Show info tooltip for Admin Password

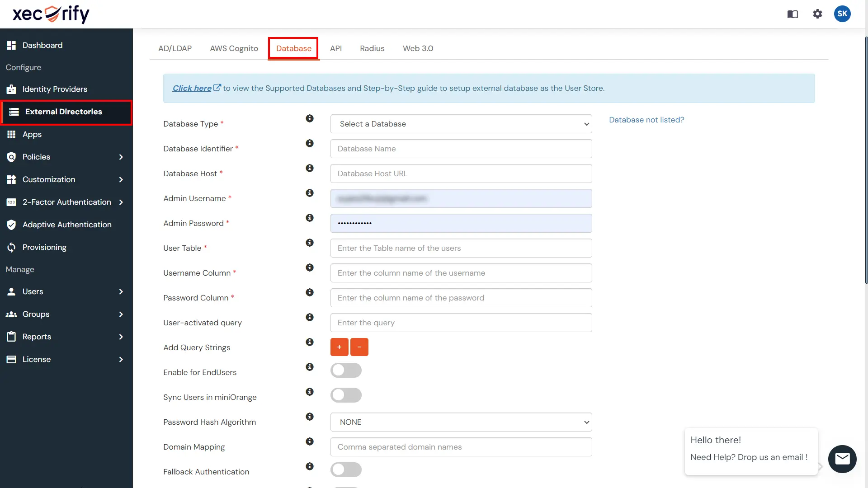[310, 218]
